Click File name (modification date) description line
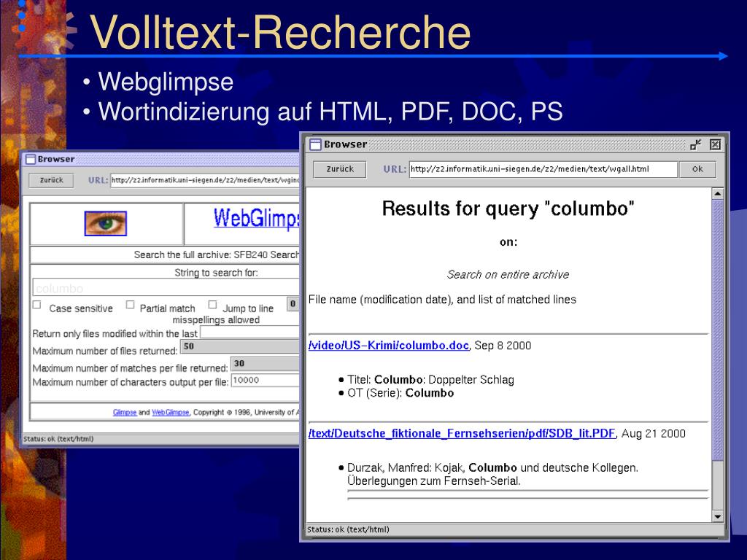 coord(442,300)
